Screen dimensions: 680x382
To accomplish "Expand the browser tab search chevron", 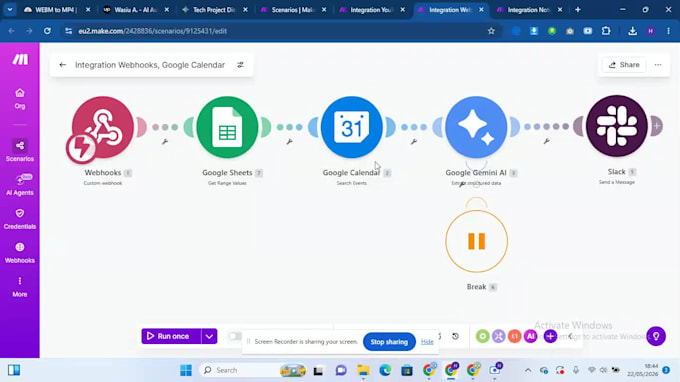I will pyautogui.click(x=10, y=10).
